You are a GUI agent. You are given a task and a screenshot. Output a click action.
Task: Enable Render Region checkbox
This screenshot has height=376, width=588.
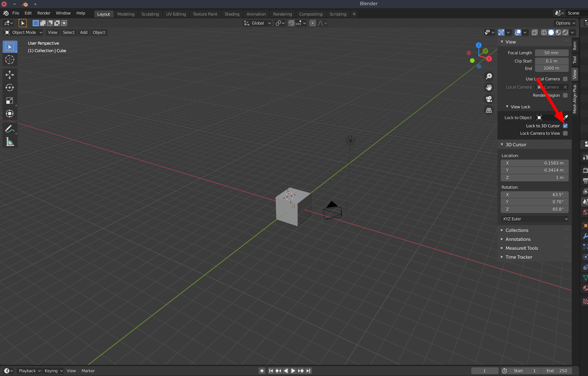click(565, 95)
